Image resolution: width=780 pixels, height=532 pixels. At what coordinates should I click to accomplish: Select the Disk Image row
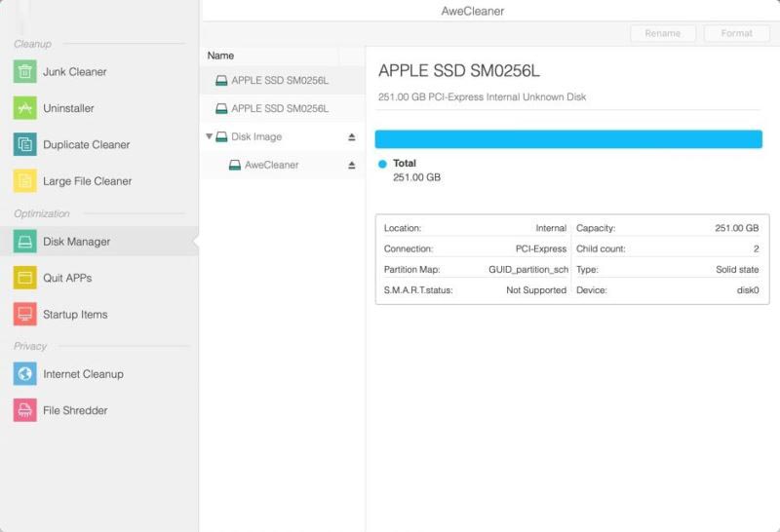pyautogui.click(x=282, y=136)
